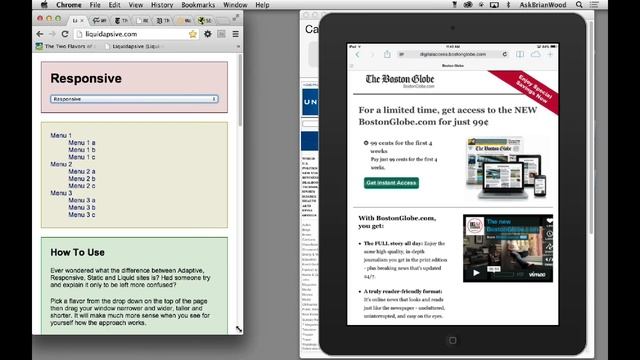Open Apple menu
Screen dimensions: 640x360
point(44,5)
